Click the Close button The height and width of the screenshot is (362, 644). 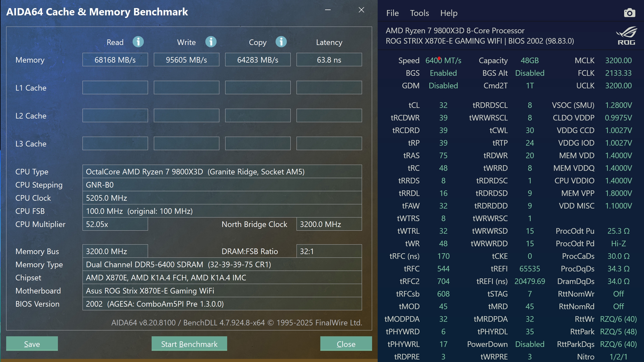pyautogui.click(x=346, y=344)
